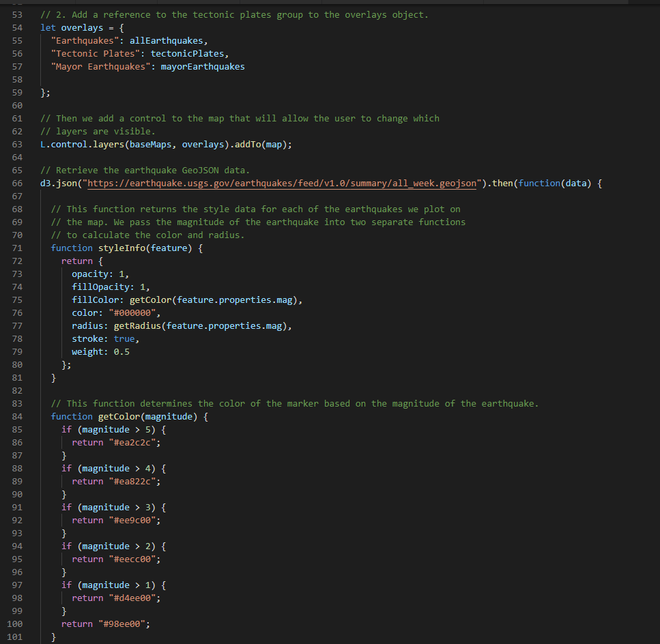
Task: Click the opacity: 1 property line
Action: tap(100, 274)
